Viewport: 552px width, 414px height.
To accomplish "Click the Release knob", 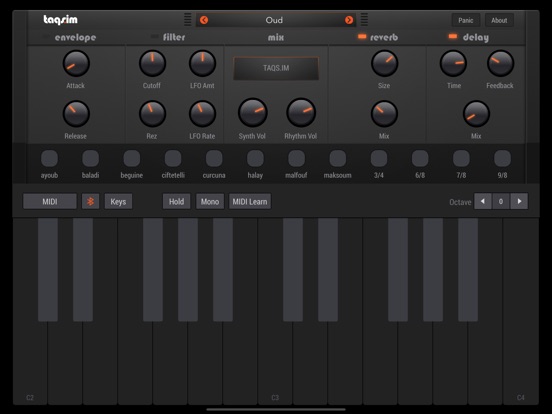I will pyautogui.click(x=76, y=114).
